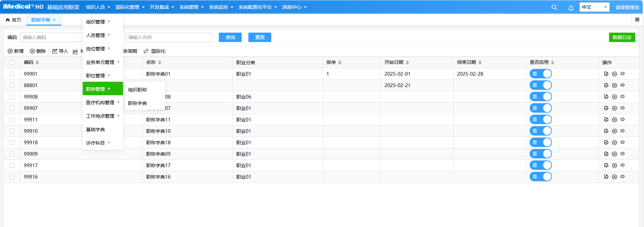Screen dimensions: 644x227
Task: Click the delete icon for row 88801
Action: click(614, 85)
